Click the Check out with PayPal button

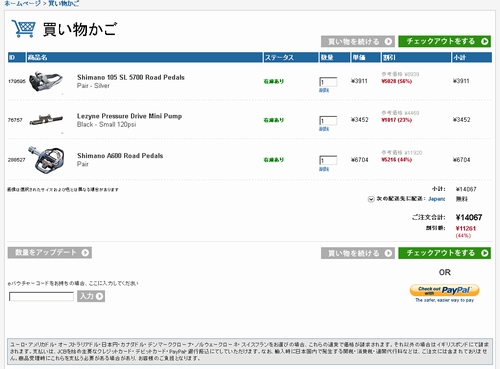click(444, 290)
